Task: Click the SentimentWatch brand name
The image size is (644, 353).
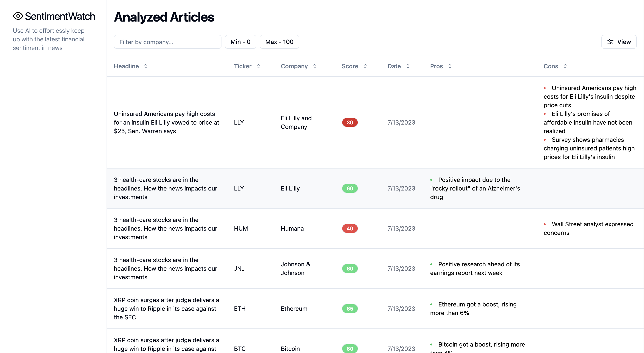Action: tap(60, 16)
